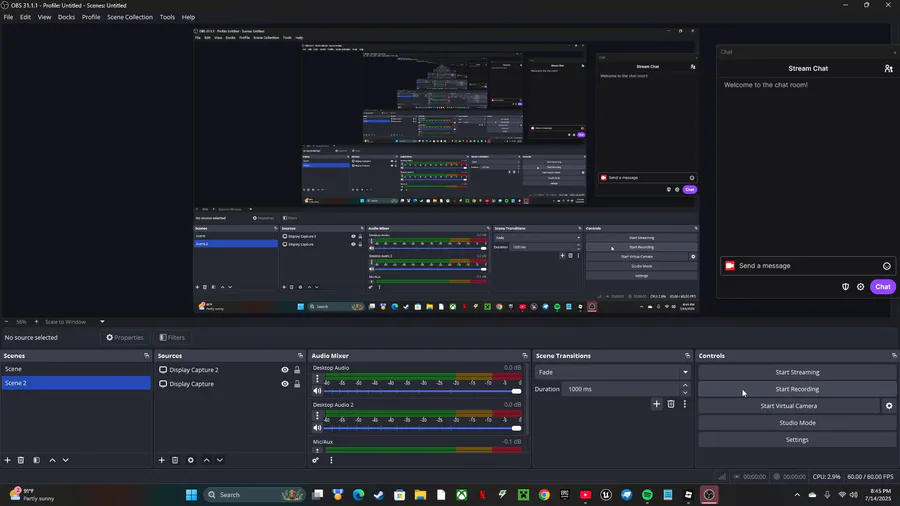Send message with purple Chat button
Viewport: 900px width, 506px height.
point(883,287)
